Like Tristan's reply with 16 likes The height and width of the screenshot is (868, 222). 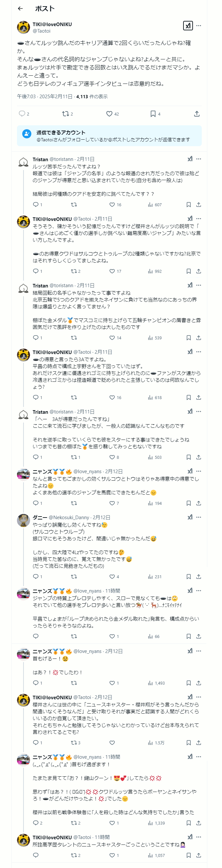point(112,205)
